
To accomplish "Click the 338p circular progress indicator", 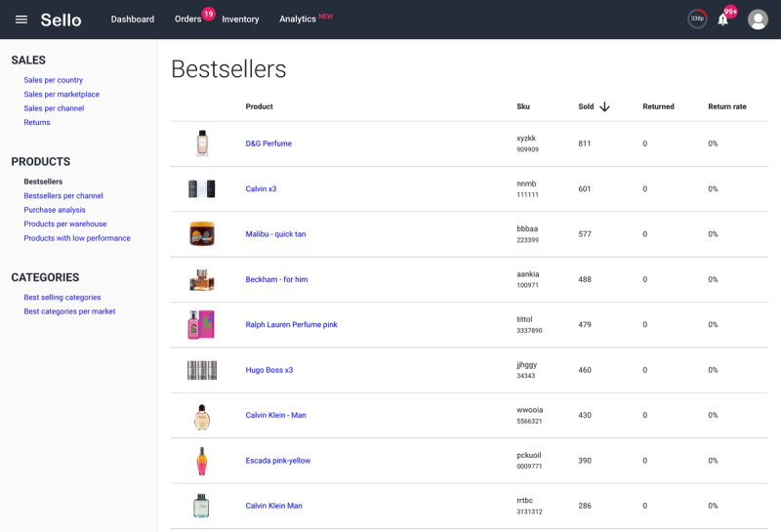I will pyautogui.click(x=697, y=19).
